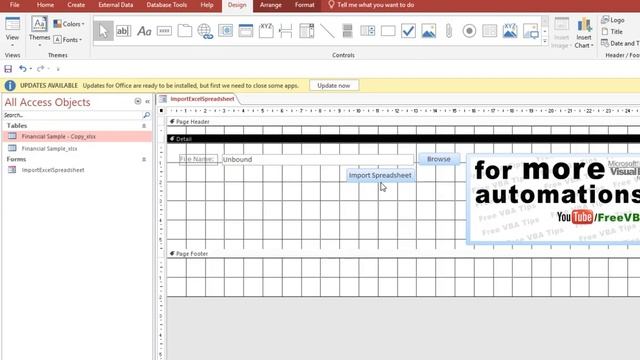Select the Line control
The width and height of the screenshot is (640, 360).
[327, 31]
